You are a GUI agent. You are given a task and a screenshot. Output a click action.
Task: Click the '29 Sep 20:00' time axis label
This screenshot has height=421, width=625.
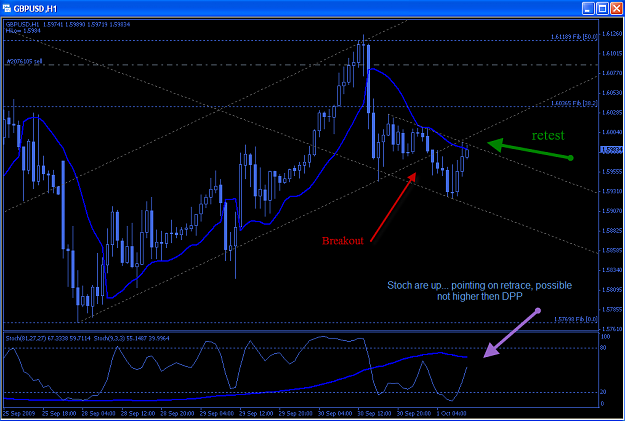point(296,413)
